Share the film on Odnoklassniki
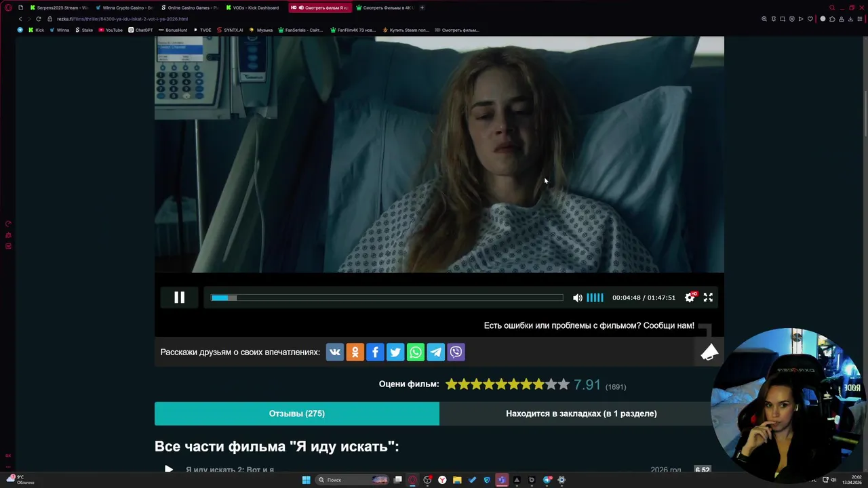The width and height of the screenshot is (868, 488). [355, 352]
